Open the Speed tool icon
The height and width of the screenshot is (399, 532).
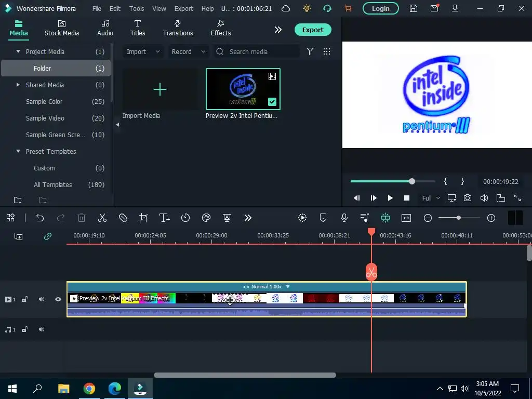[185, 218]
